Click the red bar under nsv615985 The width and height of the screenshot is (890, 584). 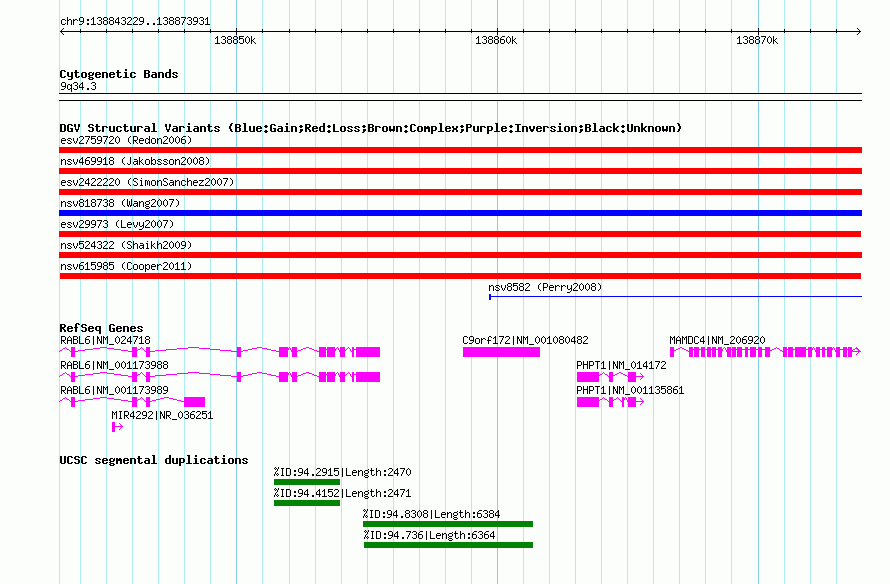coord(460,276)
